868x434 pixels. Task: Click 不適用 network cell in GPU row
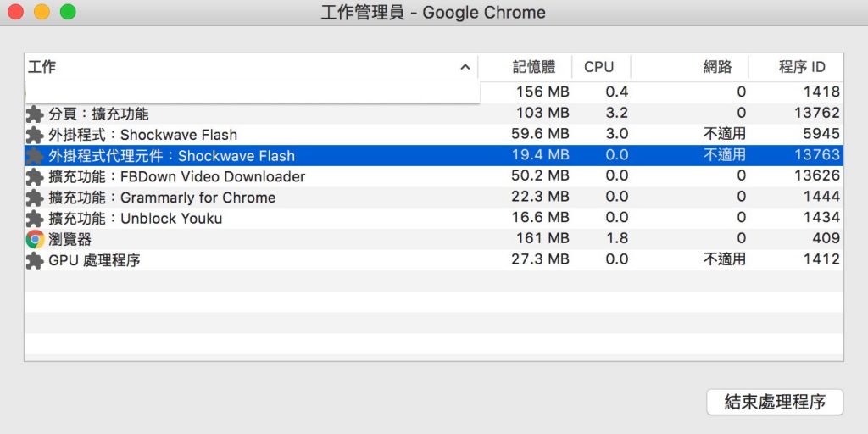[725, 259]
